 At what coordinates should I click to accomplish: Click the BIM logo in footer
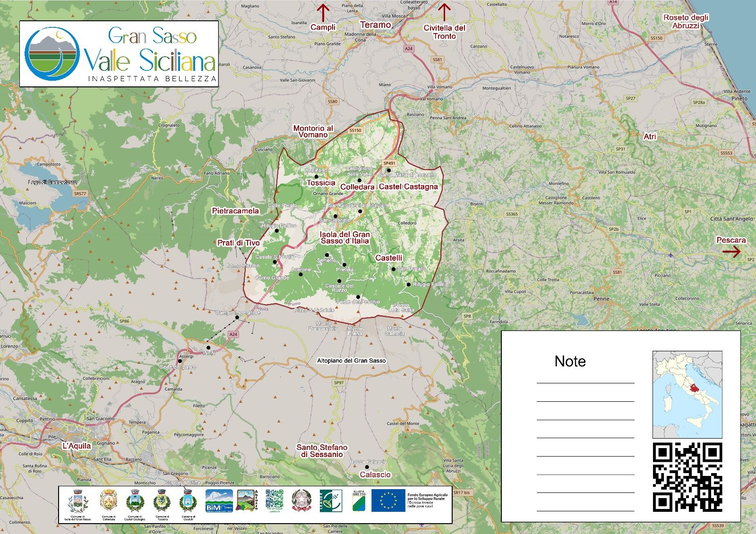(x=219, y=501)
